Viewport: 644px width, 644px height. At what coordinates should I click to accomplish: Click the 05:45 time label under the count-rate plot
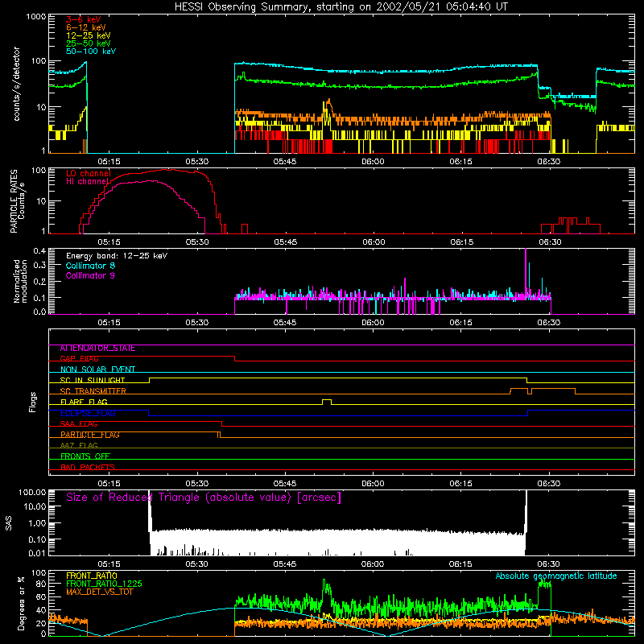coord(285,162)
